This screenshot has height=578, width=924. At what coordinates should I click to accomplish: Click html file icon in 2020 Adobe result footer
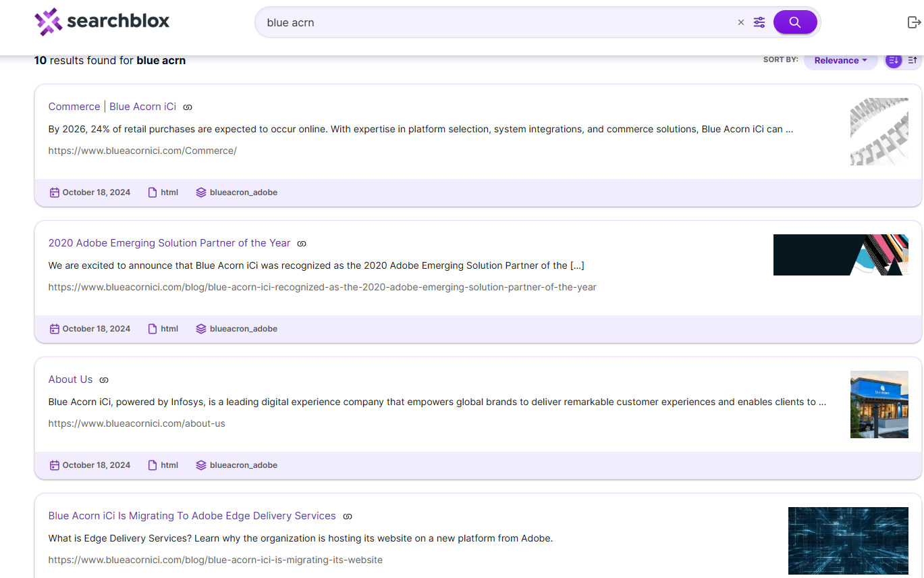coord(153,329)
